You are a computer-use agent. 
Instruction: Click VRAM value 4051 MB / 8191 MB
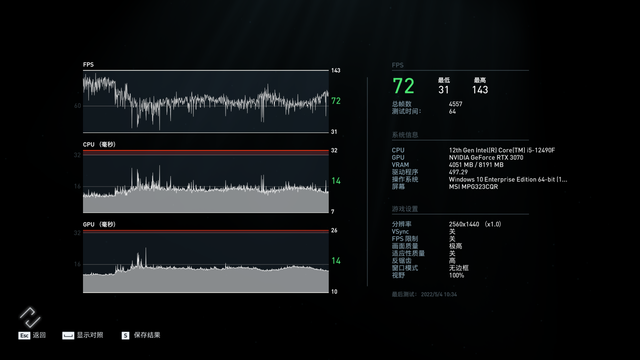(x=476, y=165)
